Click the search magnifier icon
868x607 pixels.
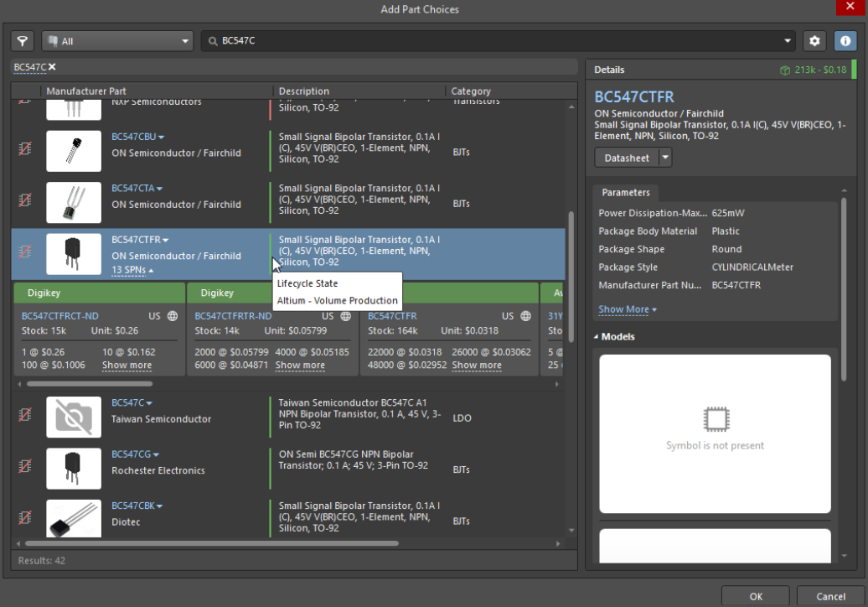[x=213, y=41]
